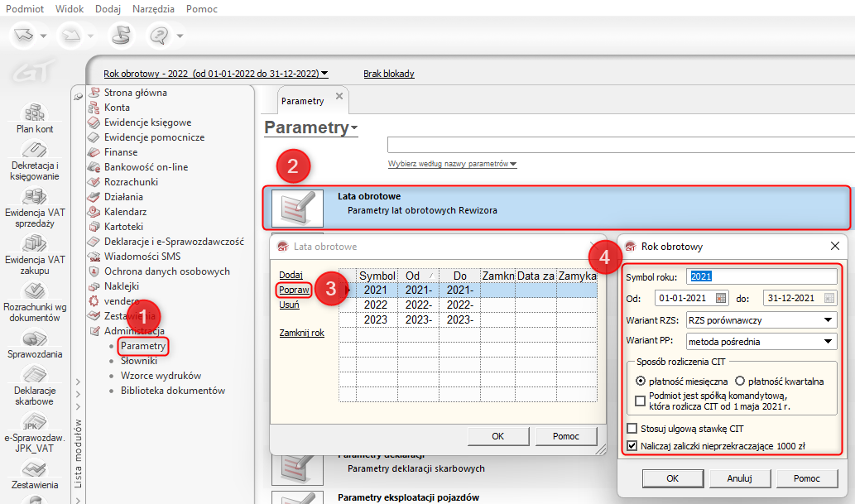Open Wariant PP dropdown
855x504 pixels.
tap(828, 342)
